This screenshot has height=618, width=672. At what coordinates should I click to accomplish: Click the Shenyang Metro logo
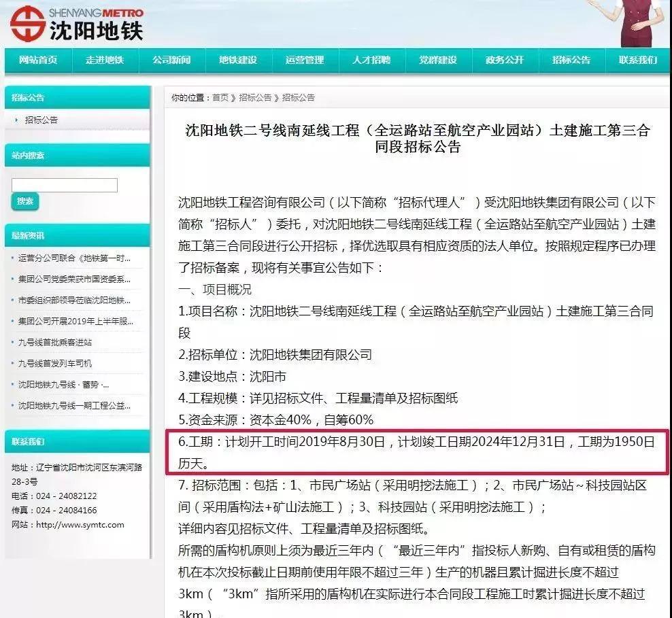pos(76,22)
